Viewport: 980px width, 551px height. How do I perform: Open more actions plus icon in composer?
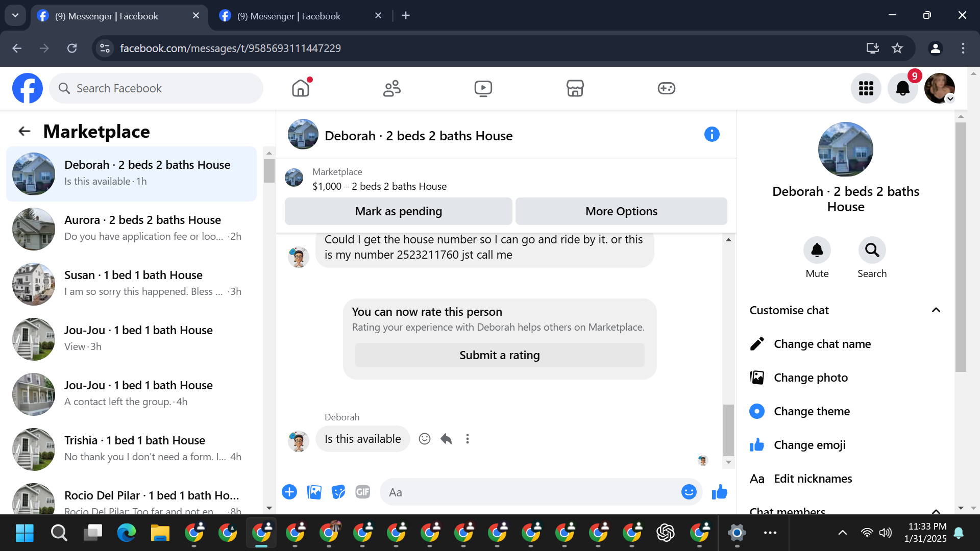(289, 492)
